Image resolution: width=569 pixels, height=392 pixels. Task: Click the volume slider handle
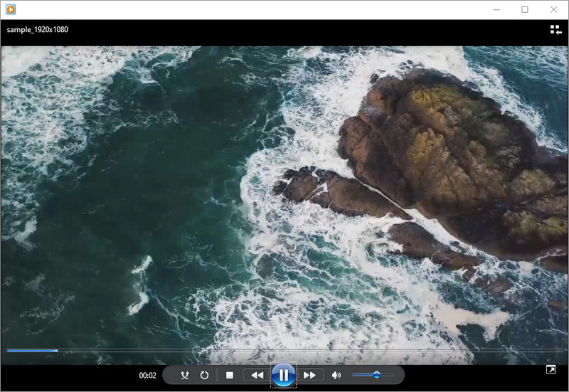tap(376, 375)
